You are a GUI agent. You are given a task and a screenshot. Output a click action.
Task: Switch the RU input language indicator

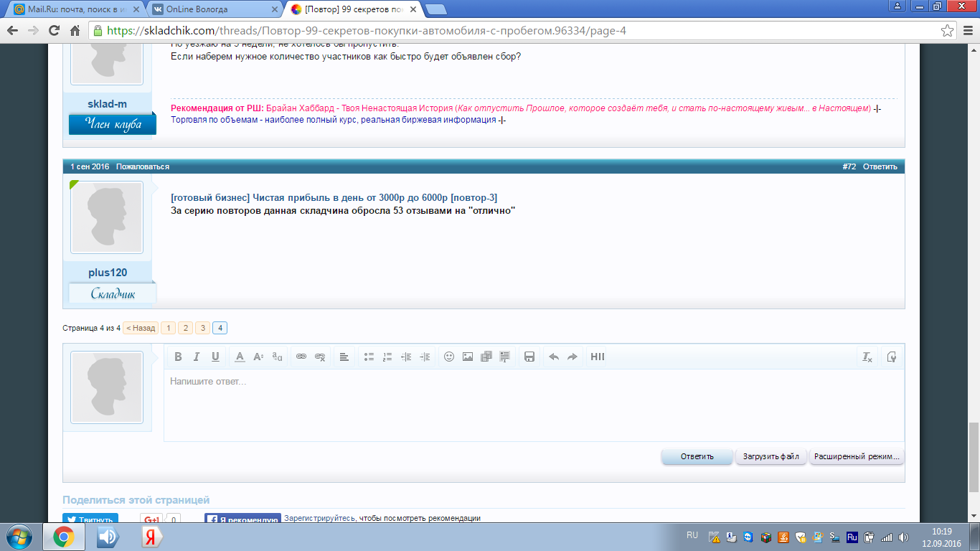[692, 535]
